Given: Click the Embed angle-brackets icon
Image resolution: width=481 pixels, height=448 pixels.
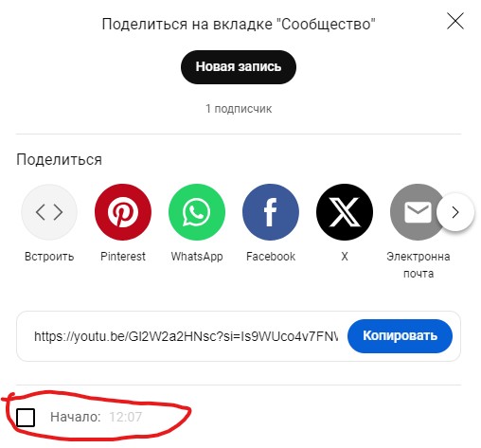Looking at the screenshot, I should [x=49, y=212].
